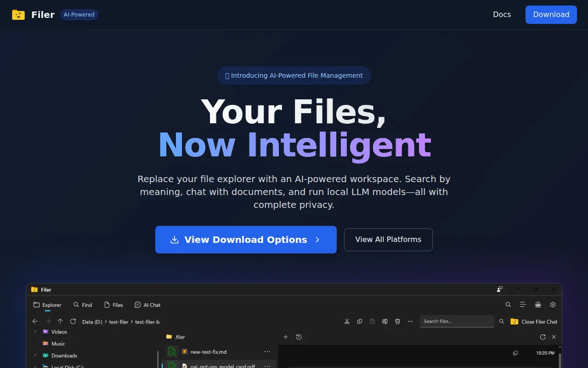Viewport: 588px width, 368px height.
Task: Expand the Downloads folder in the sidebar
Action: [35, 356]
